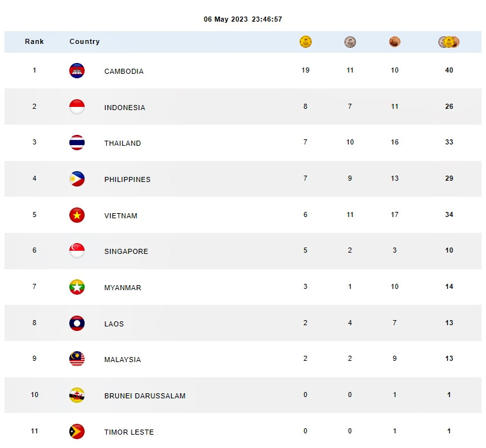The image size is (486, 448).
Task: Click the total medals column icon
Action: coord(448,42)
